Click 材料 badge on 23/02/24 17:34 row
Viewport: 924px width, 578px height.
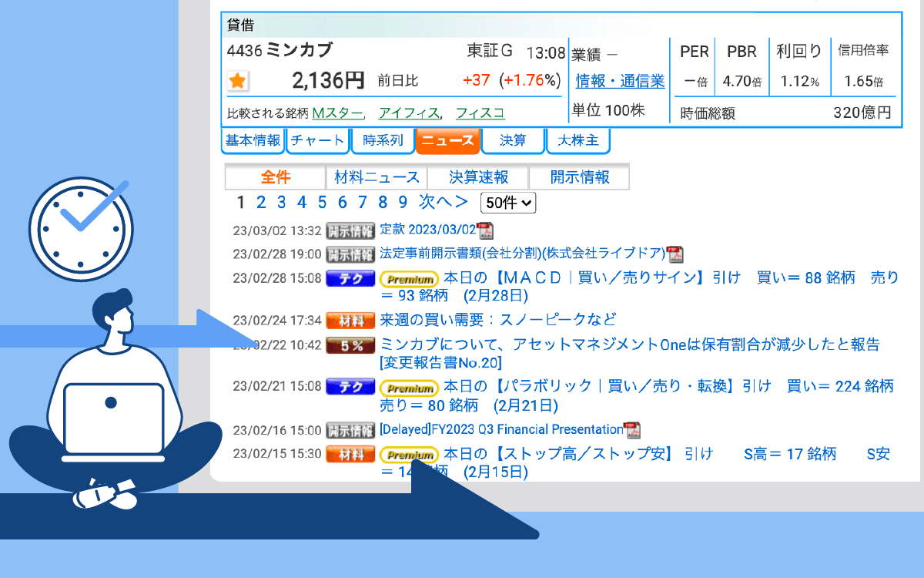[350, 320]
